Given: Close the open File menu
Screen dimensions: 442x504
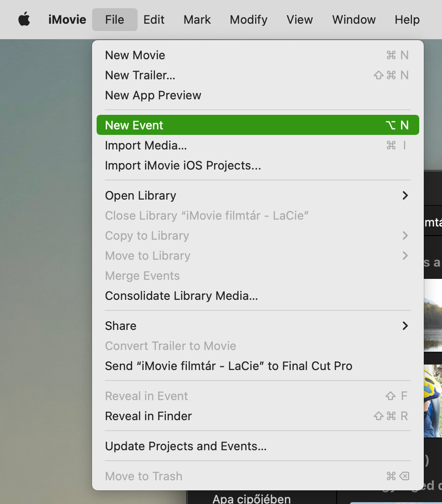Looking at the screenshot, I should tap(115, 20).
